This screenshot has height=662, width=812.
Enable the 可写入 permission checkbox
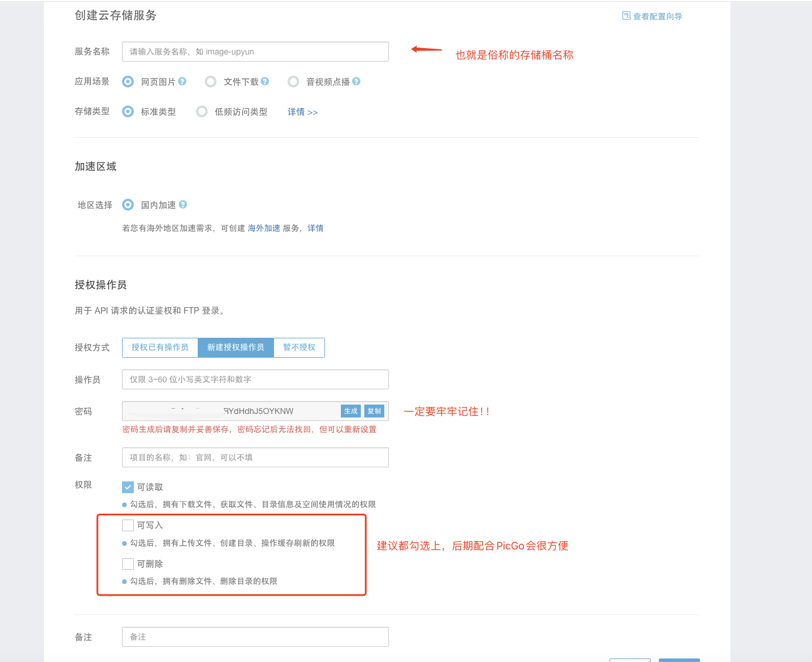tap(128, 525)
